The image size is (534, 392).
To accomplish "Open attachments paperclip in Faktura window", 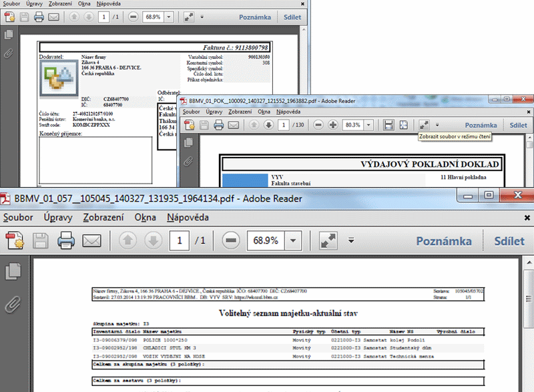I will [x=9, y=53].
